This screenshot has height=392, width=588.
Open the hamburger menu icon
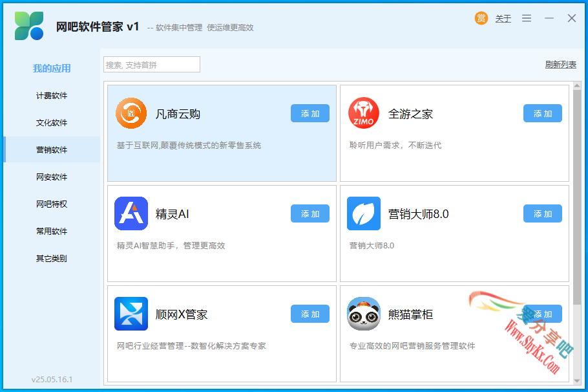[x=527, y=18]
